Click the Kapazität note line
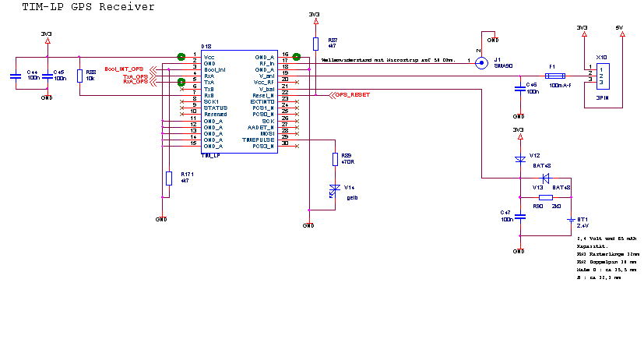Image resolution: width=644 pixels, height=357 pixels. pos(592,246)
